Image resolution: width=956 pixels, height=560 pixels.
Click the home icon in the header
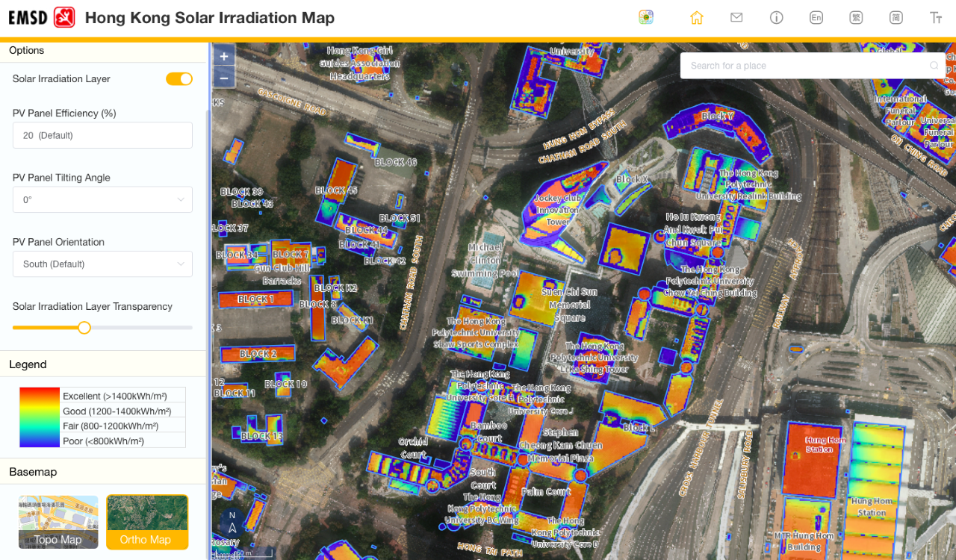click(697, 17)
